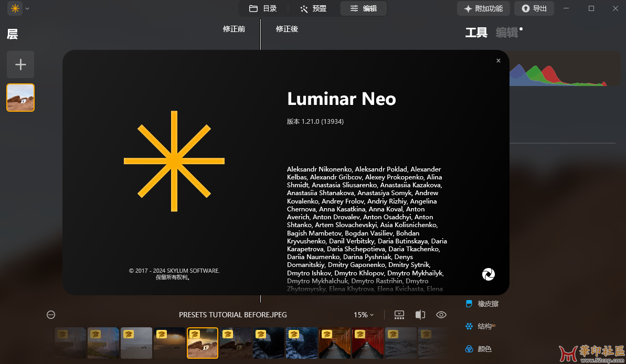Switch to the 编辑 edits panel tab
The image size is (626, 364).
pos(507,33)
